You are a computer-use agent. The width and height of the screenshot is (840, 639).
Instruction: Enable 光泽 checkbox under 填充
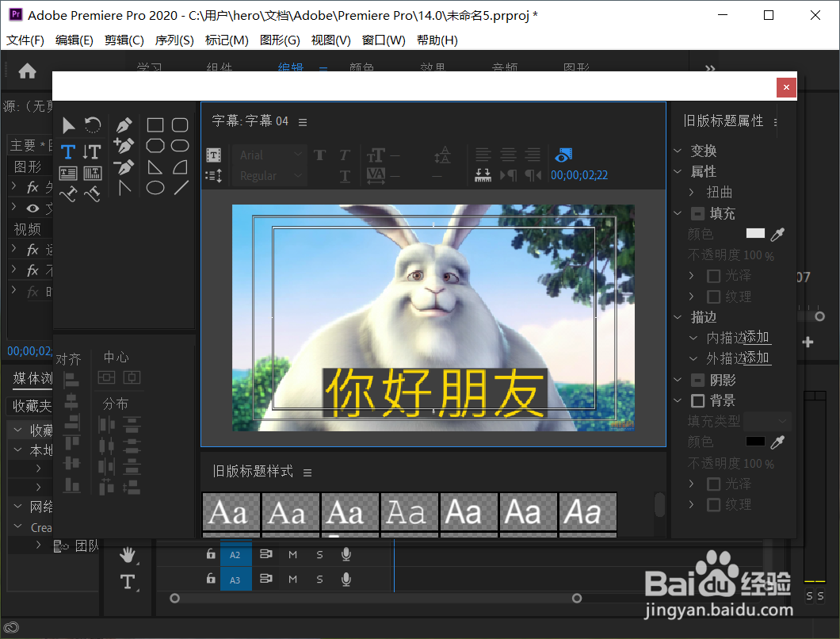(x=713, y=276)
